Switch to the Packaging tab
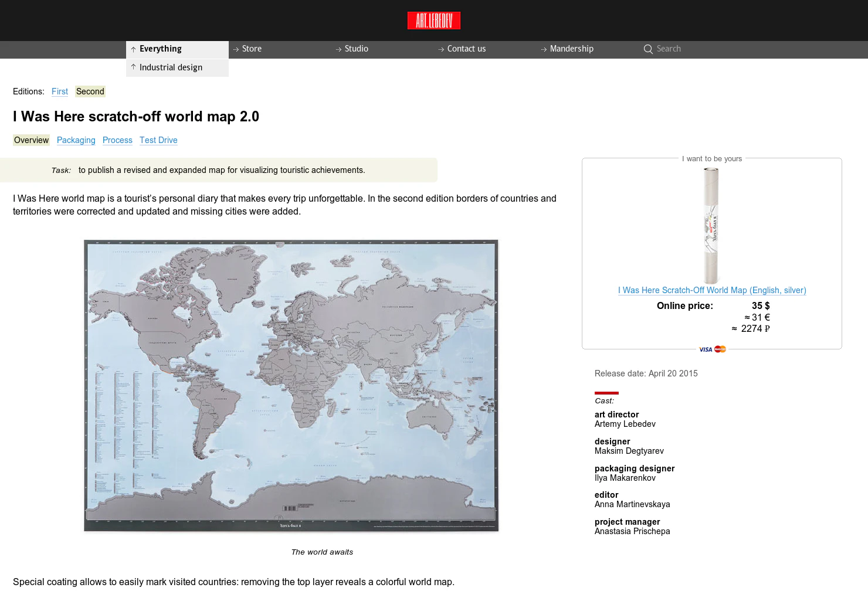The image size is (868, 608). pos(76,140)
